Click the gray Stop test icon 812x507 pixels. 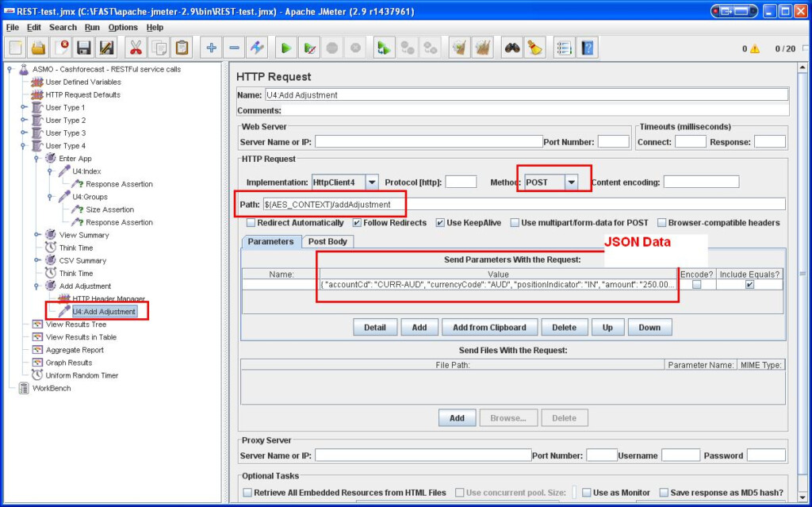[x=332, y=48]
